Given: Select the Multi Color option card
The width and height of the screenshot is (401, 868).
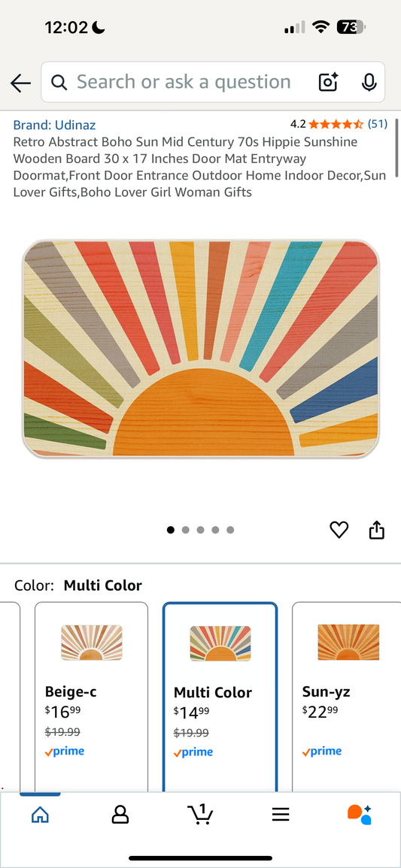Looking at the screenshot, I should pyautogui.click(x=220, y=697).
